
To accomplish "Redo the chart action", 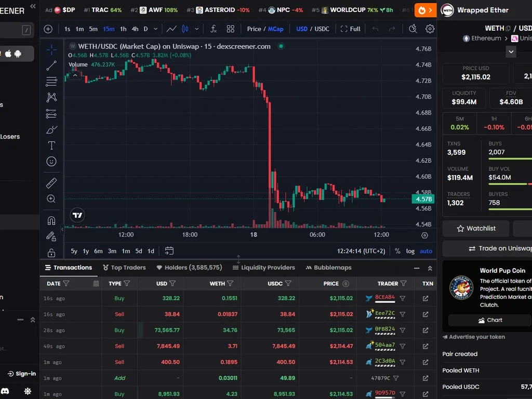I will point(392,29).
